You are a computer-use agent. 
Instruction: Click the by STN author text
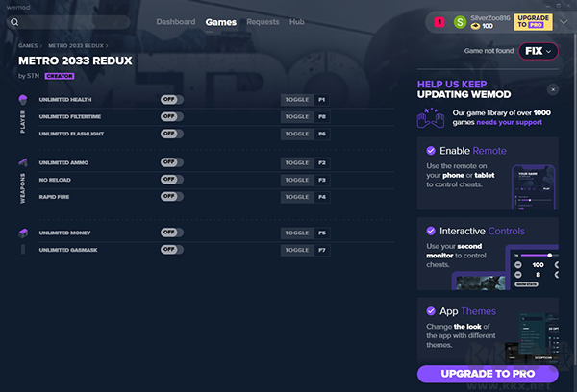point(29,76)
